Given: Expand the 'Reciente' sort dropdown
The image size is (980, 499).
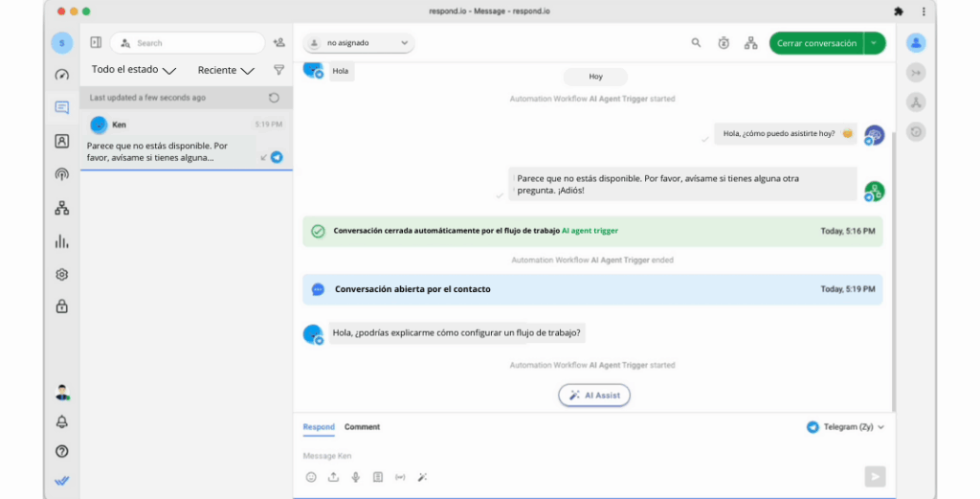Looking at the screenshot, I should tap(226, 70).
